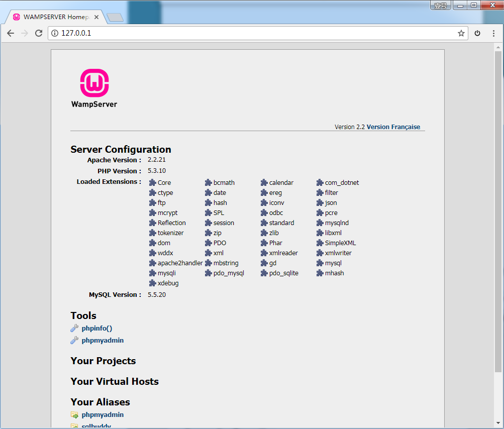Image resolution: width=504 pixels, height=429 pixels.
Task: Bookmark this page with the star icon
Action: (461, 33)
